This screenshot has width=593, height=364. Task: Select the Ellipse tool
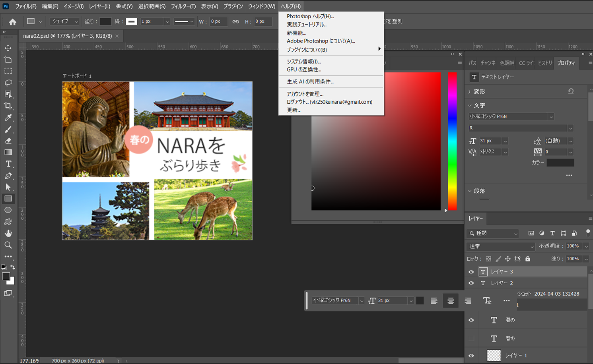click(x=8, y=210)
